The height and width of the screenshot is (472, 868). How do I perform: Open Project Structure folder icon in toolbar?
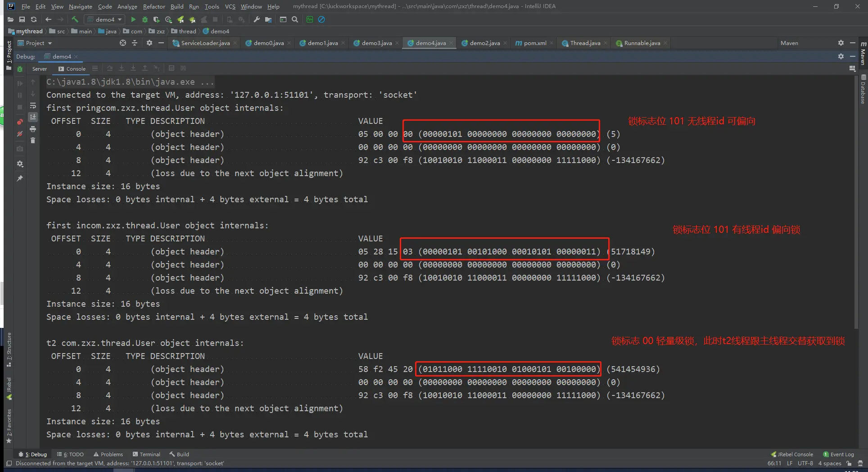pos(268,19)
